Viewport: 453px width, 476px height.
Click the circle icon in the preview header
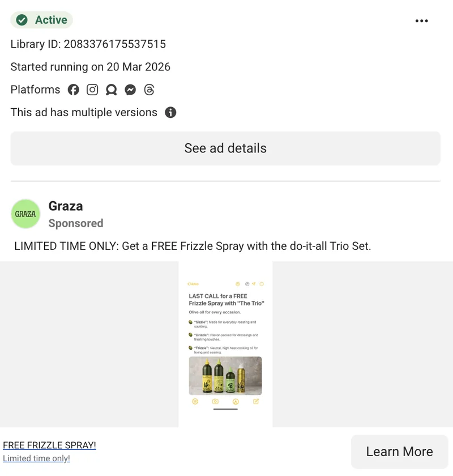261,284
